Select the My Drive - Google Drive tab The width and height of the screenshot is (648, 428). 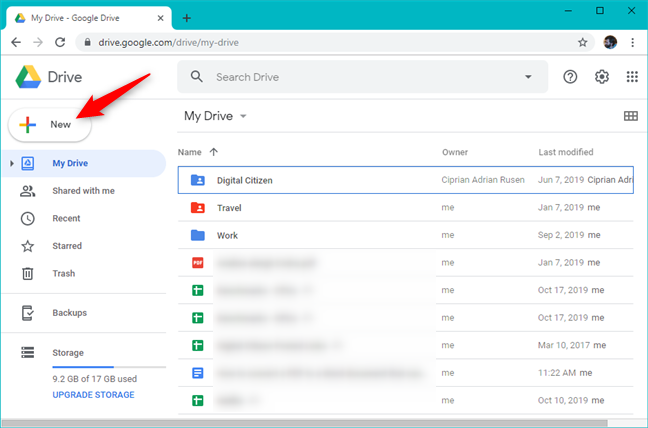tap(89, 18)
